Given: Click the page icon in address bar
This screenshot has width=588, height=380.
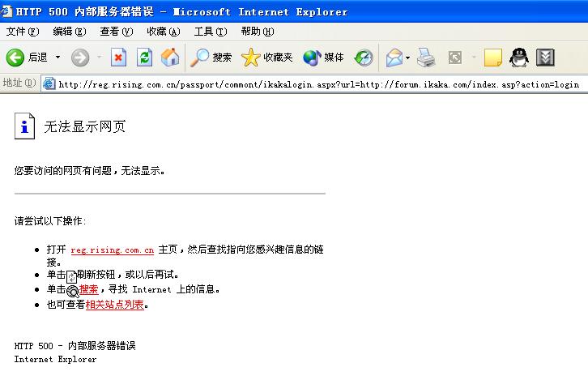Looking at the screenshot, I should coord(49,83).
